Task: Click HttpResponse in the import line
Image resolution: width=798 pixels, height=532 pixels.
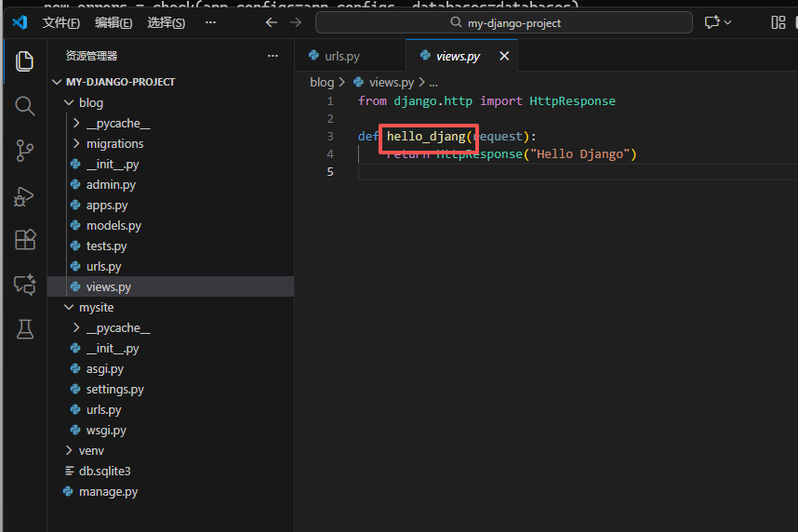Action: coord(572,100)
